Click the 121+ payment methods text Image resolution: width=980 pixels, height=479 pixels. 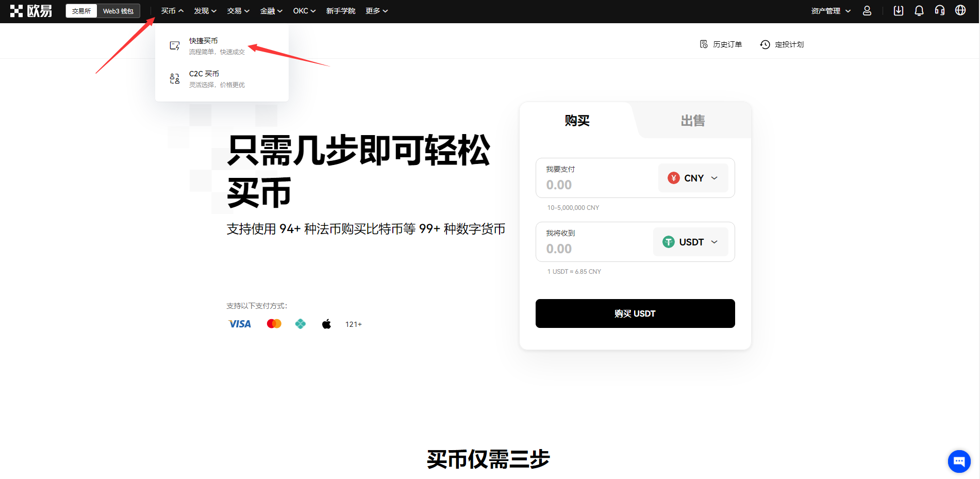(354, 324)
